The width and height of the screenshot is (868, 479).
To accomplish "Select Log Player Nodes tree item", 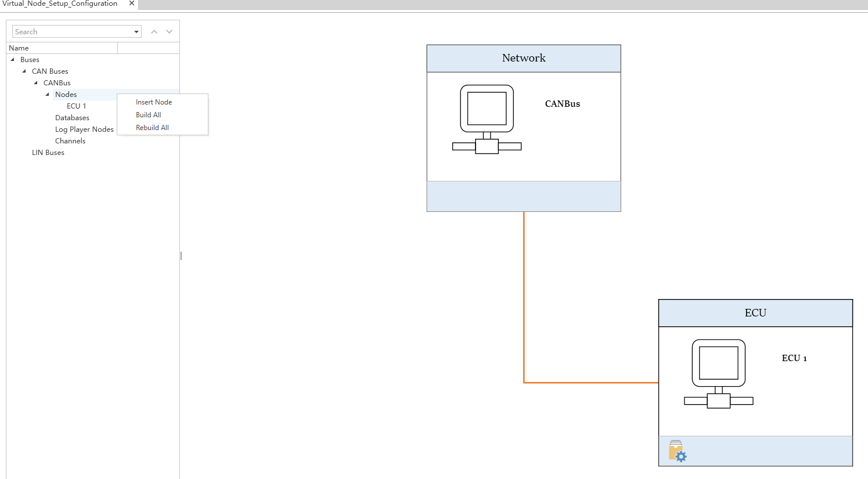I will [84, 129].
